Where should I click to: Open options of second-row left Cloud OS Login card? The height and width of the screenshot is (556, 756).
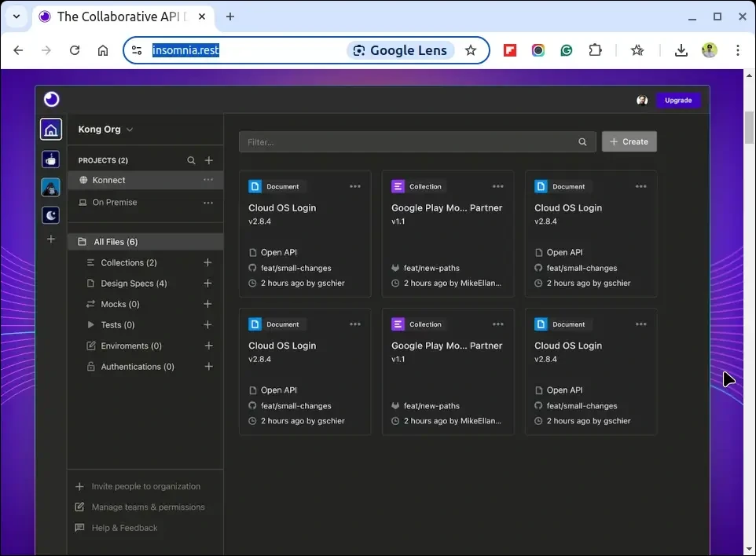pos(355,324)
